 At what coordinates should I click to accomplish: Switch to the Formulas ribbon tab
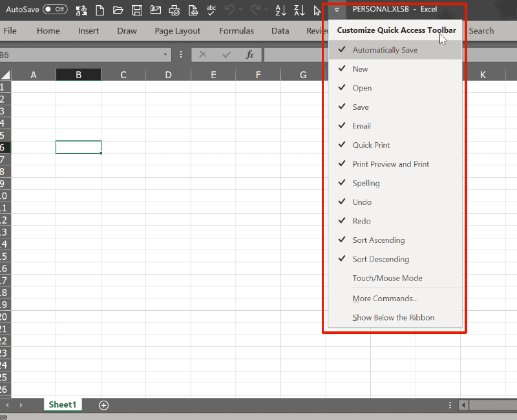237,30
